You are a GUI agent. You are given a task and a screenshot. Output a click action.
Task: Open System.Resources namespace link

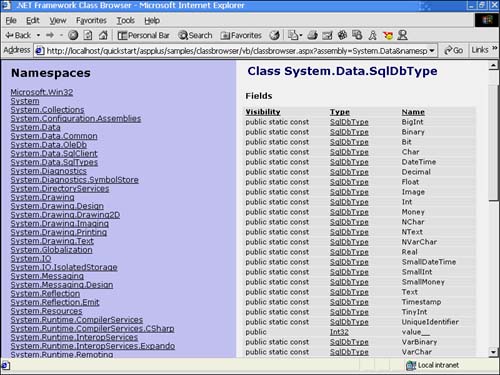coord(46,311)
